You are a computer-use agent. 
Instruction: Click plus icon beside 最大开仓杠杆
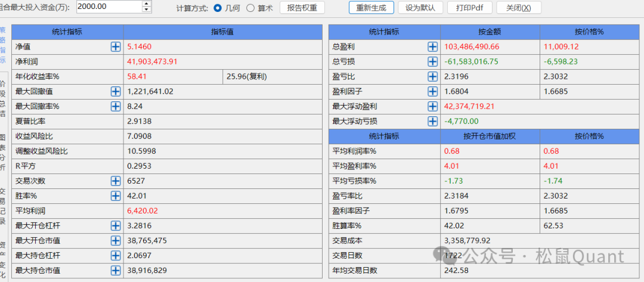(116, 225)
